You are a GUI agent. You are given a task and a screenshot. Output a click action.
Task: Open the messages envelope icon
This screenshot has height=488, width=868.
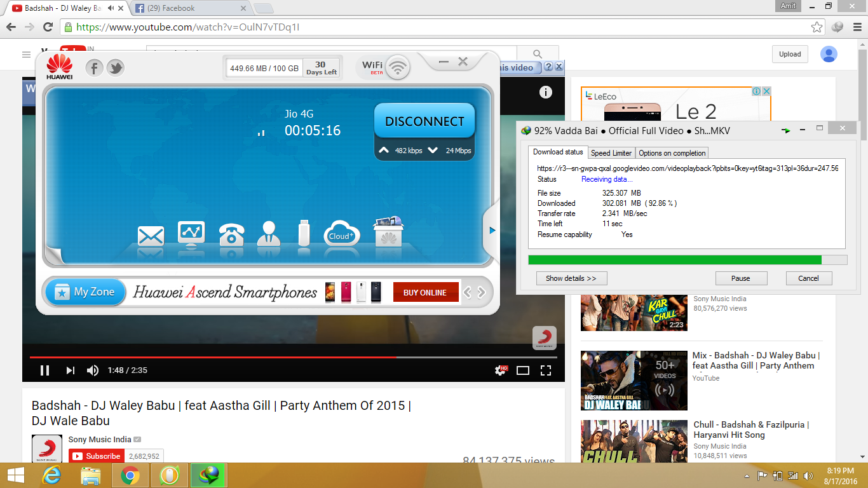coord(151,236)
